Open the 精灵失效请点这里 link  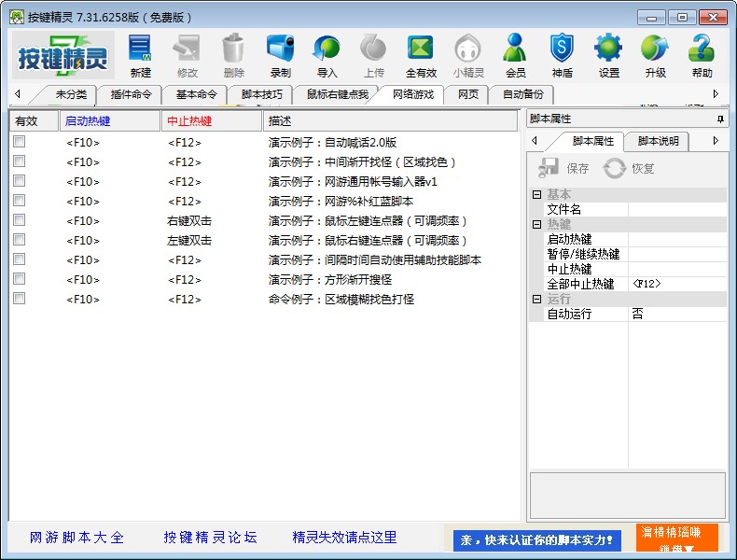[344, 538]
